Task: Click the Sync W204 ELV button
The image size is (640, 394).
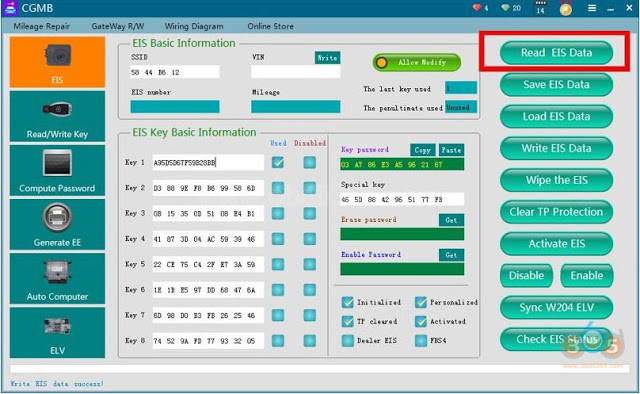Action: tap(556, 307)
